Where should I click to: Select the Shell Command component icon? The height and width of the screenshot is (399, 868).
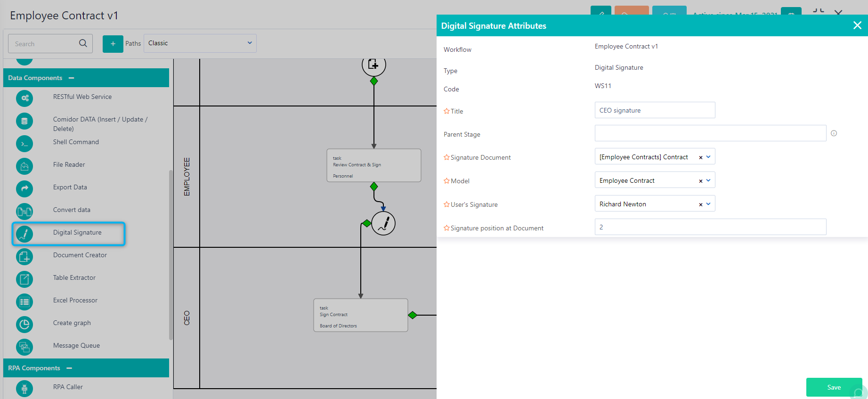click(x=24, y=144)
